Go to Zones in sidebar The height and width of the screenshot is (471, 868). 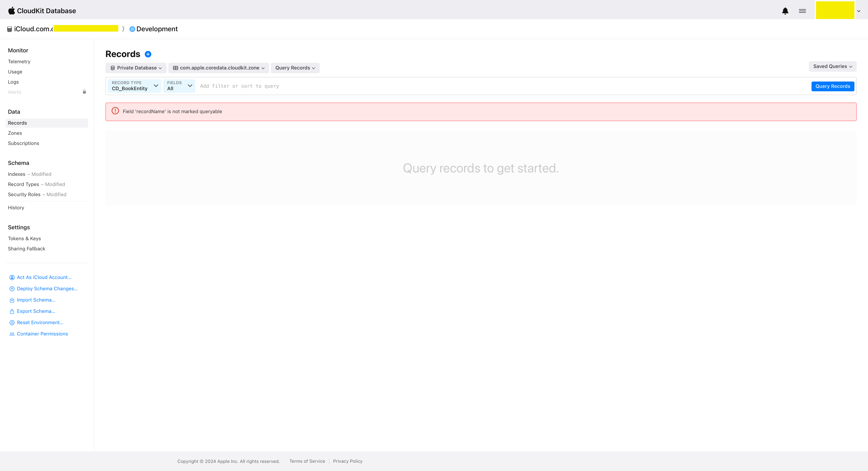click(15, 133)
